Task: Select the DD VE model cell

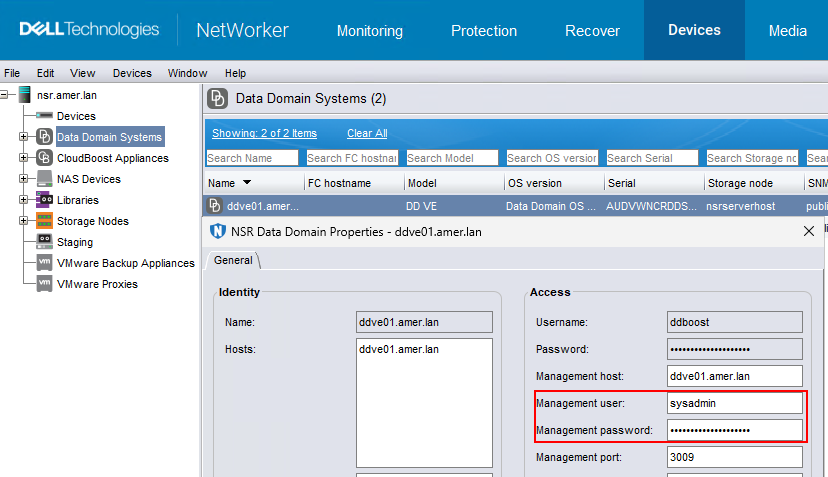Action: (421, 206)
